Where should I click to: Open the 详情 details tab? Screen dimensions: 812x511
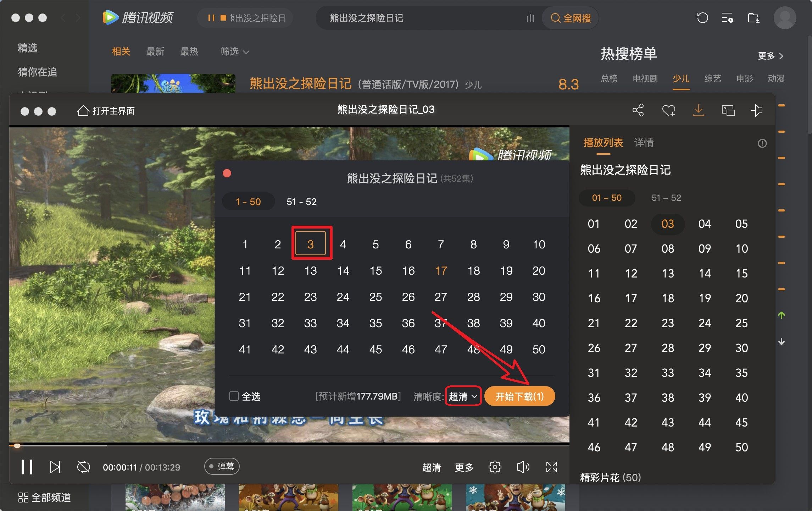[x=644, y=143]
